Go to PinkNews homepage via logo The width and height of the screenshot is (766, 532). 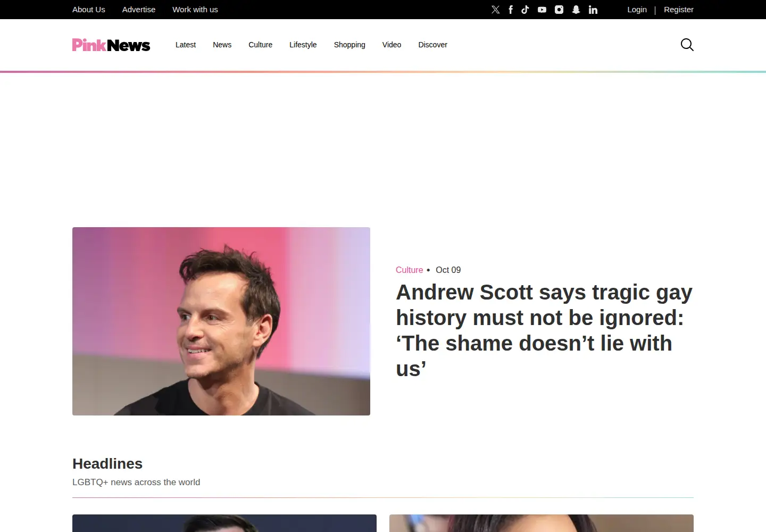(111, 45)
